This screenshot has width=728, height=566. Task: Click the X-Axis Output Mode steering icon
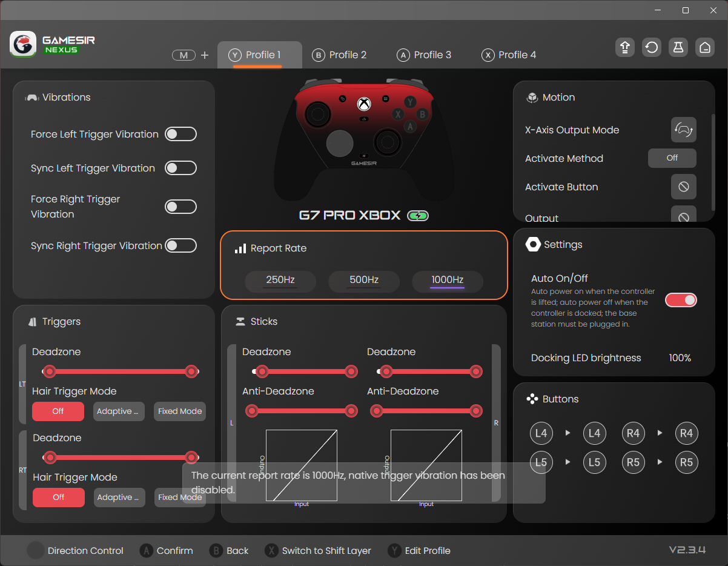click(683, 130)
